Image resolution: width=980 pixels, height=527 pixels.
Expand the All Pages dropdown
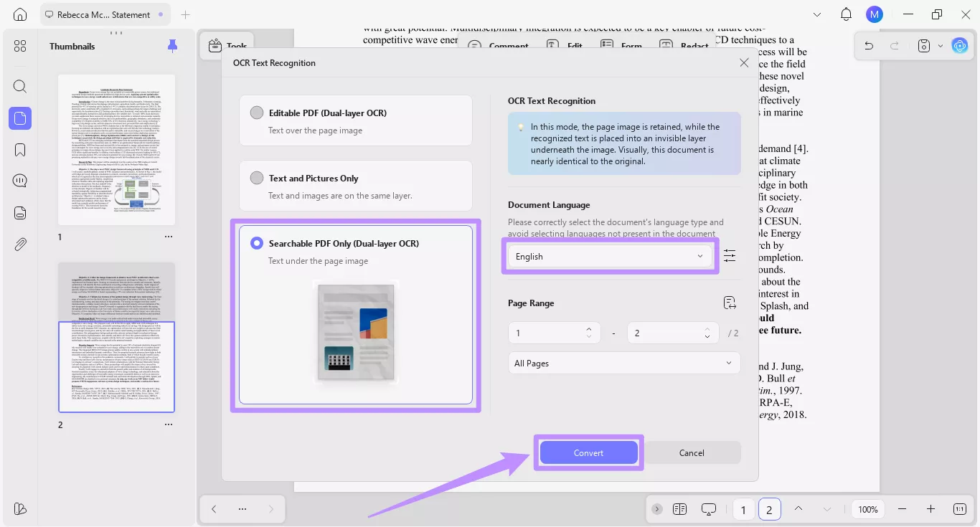pyautogui.click(x=623, y=363)
